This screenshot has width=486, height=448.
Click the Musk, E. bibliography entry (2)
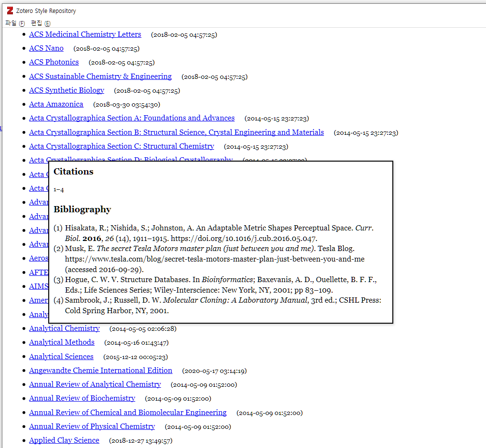pyautogui.click(x=209, y=259)
